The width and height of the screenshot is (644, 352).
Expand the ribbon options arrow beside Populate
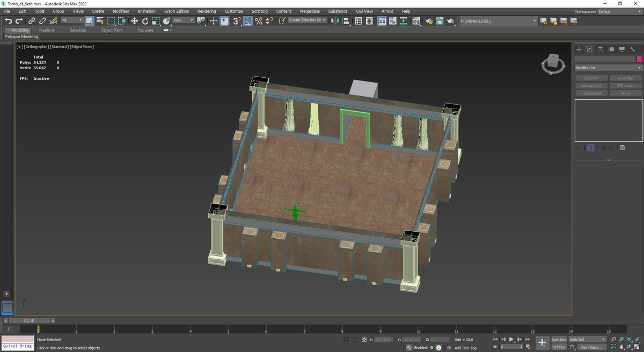(x=167, y=30)
